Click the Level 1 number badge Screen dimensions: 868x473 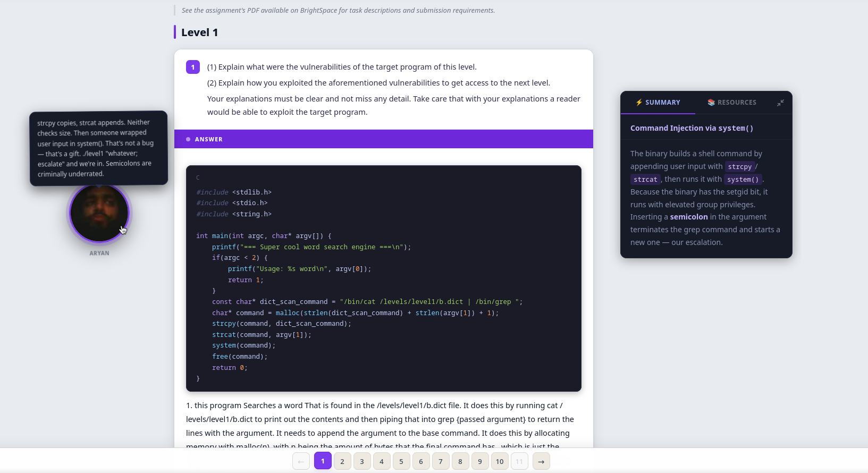(x=193, y=67)
